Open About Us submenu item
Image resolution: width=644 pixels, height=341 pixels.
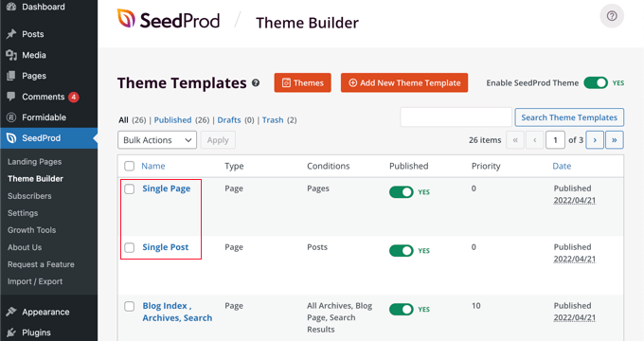25,247
